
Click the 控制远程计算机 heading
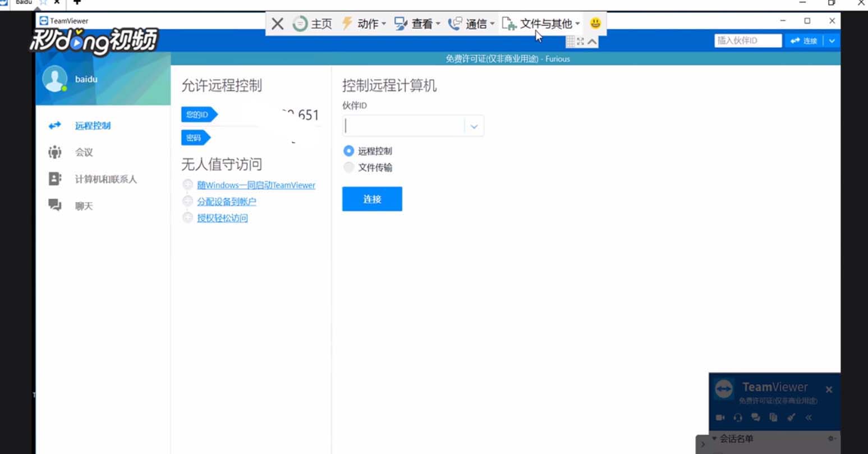pos(389,86)
